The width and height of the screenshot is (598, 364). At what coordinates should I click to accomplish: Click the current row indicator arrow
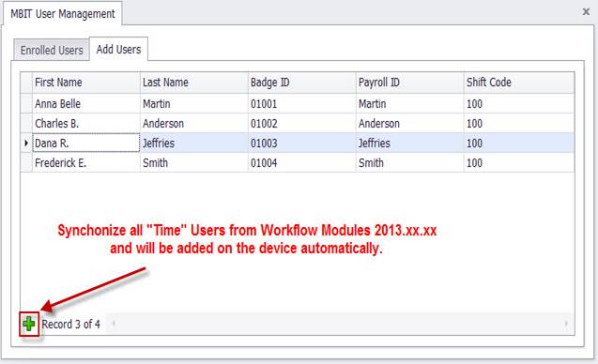click(x=26, y=143)
